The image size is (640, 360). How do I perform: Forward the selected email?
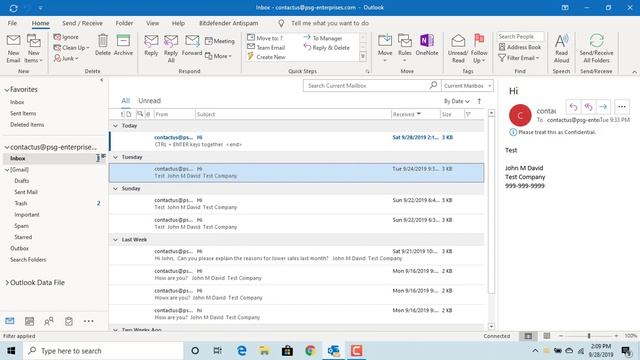pos(192,45)
